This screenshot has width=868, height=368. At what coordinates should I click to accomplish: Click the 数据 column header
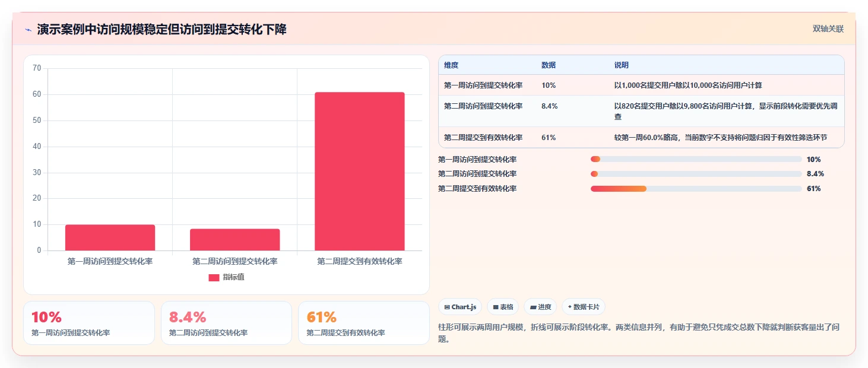click(549, 65)
